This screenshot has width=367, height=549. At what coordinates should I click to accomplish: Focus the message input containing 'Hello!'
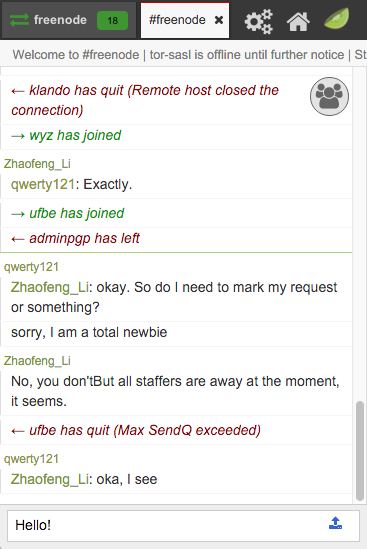183,526
